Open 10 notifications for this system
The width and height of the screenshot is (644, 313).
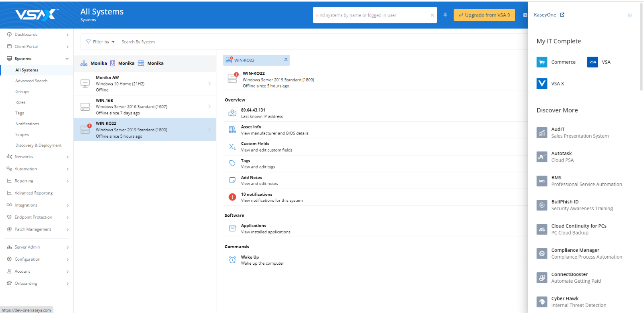376,197
